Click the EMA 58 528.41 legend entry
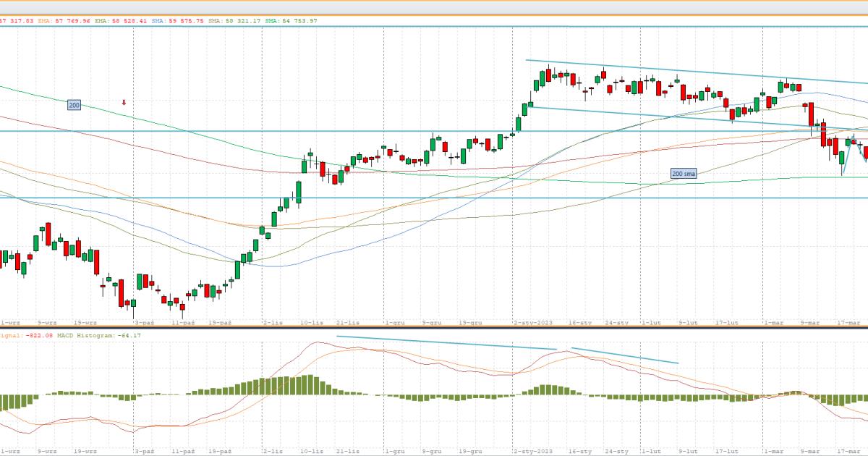 [118, 21]
